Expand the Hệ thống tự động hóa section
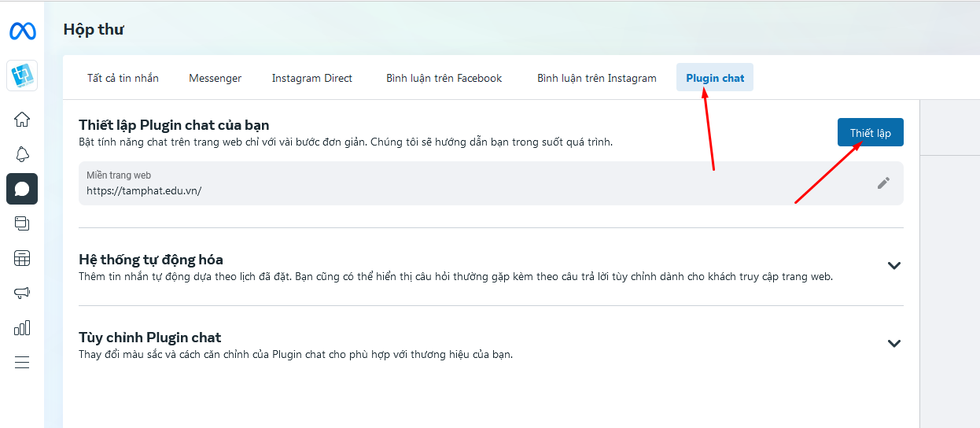Image resolution: width=980 pixels, height=428 pixels. pyautogui.click(x=893, y=266)
